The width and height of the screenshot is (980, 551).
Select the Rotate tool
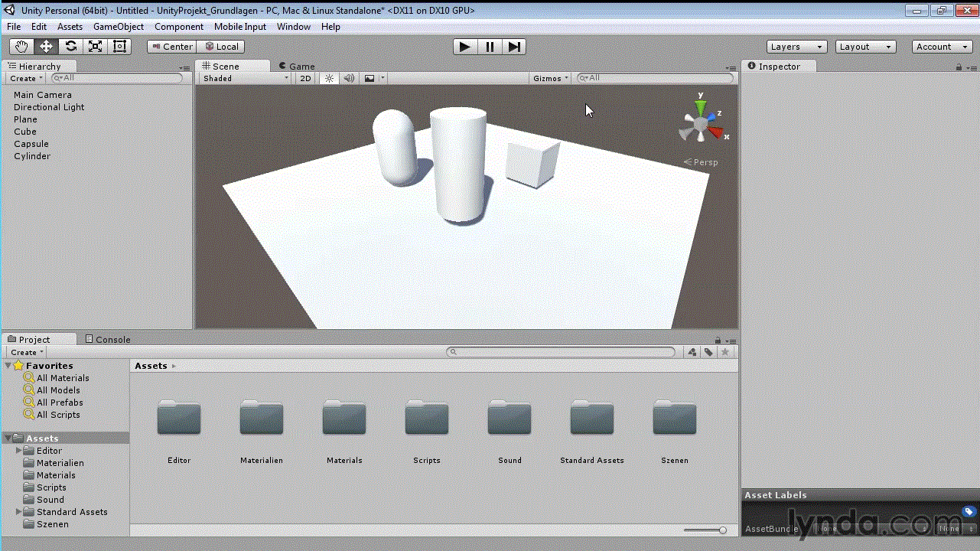pos(70,47)
